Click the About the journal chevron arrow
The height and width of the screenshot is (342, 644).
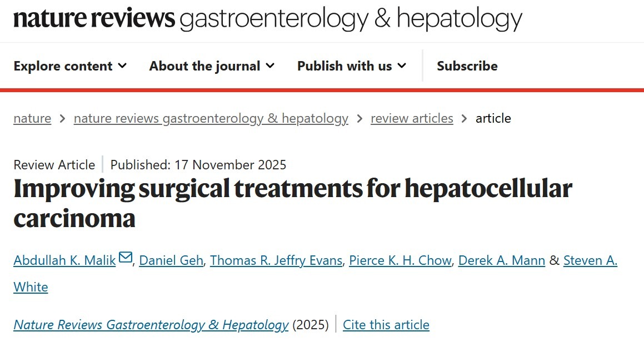(x=271, y=66)
